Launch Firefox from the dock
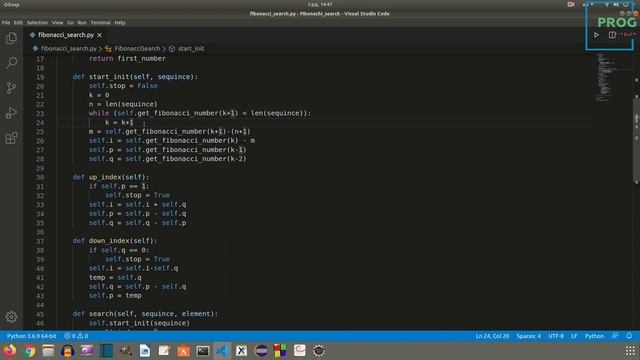The width and height of the screenshot is (640, 360). tap(10, 351)
